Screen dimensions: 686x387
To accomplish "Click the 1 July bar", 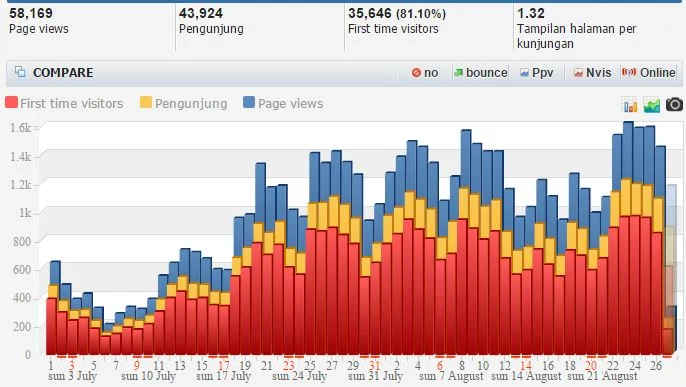I will [x=52, y=308].
